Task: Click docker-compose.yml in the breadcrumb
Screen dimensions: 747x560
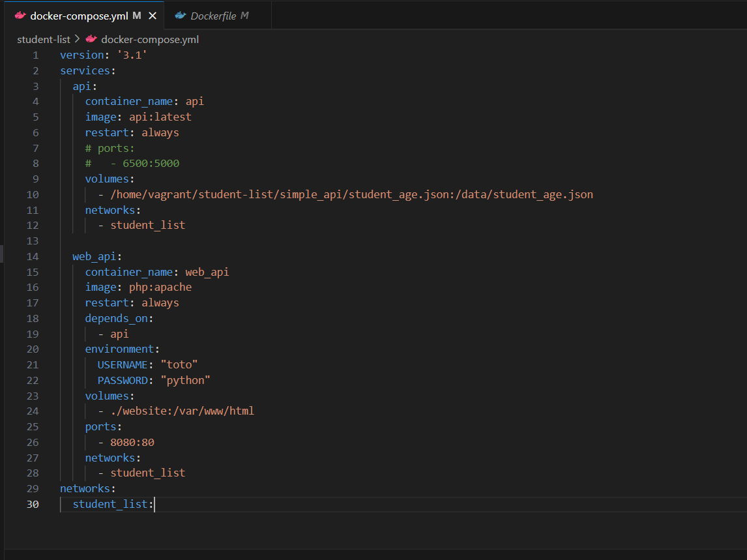Action: click(150, 39)
